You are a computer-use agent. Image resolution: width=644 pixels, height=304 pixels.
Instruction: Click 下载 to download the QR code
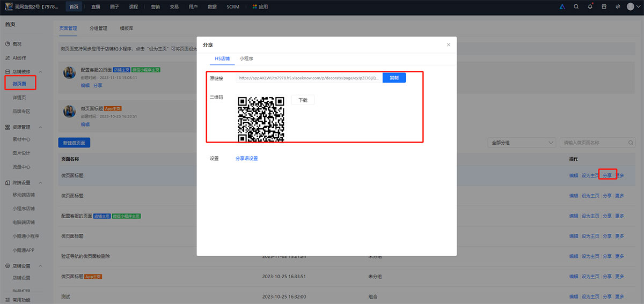pyautogui.click(x=303, y=100)
